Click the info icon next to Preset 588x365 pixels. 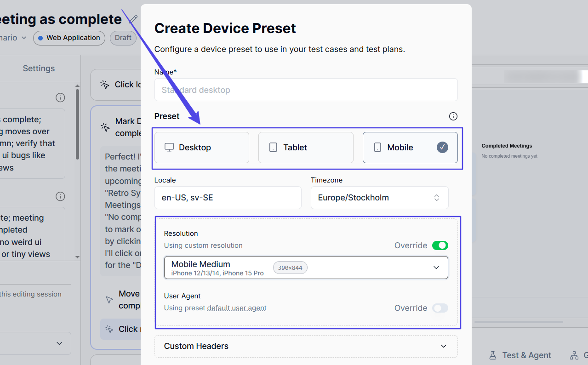453,116
